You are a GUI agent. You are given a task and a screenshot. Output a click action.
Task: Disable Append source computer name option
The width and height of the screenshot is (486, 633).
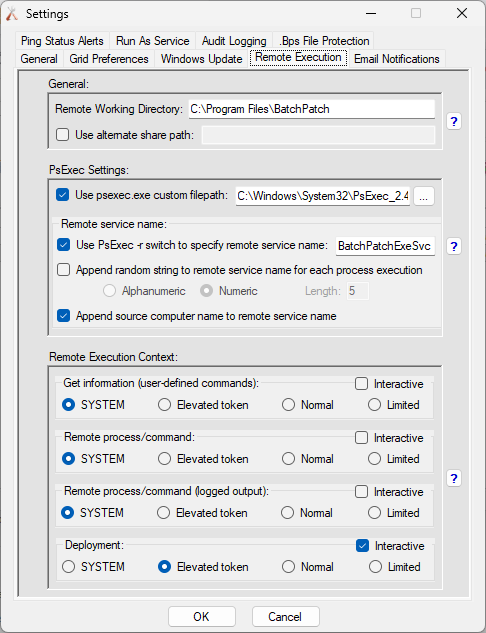[x=63, y=316]
